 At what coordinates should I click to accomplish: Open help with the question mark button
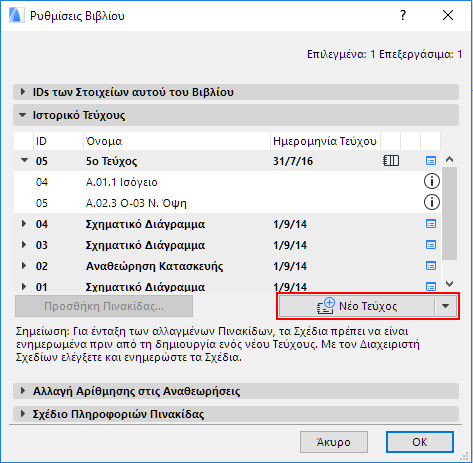403,15
